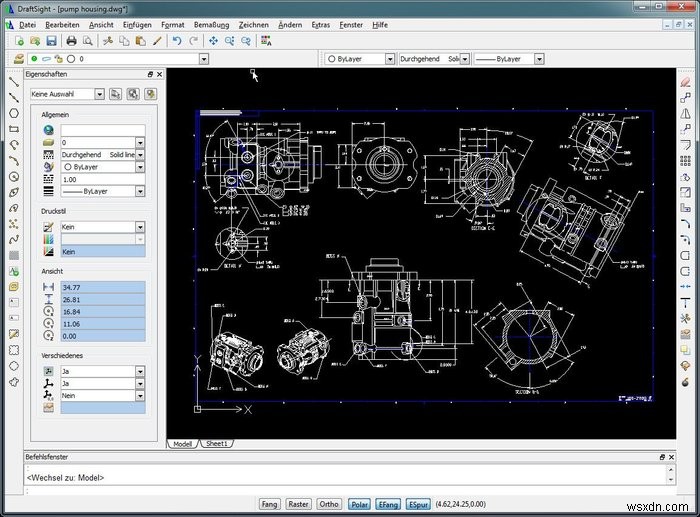Open the layer 0 dropdown in Allgemein
Viewport: 700px width, 517px height.
(140, 142)
